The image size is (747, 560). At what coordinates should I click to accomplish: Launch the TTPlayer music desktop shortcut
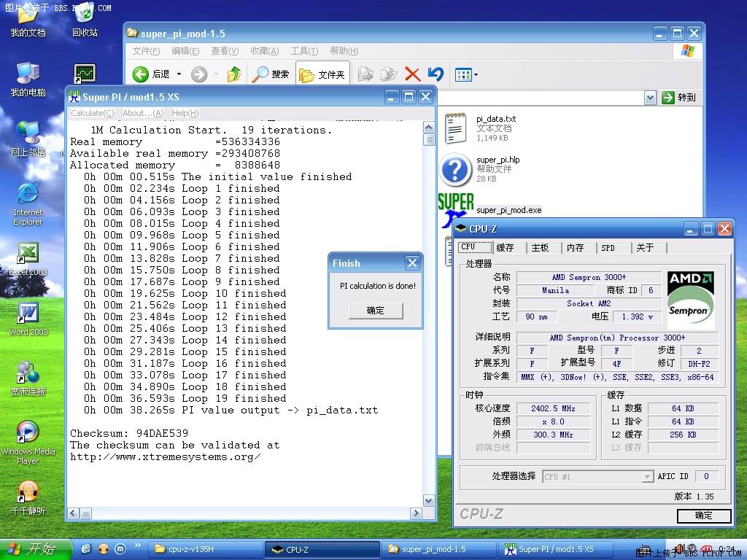click(x=28, y=498)
